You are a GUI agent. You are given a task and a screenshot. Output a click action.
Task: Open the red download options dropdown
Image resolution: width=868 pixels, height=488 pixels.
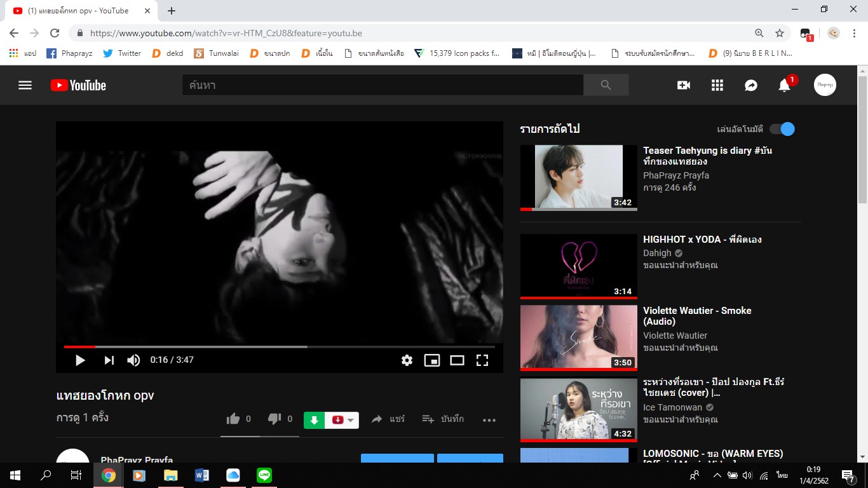[x=342, y=420]
